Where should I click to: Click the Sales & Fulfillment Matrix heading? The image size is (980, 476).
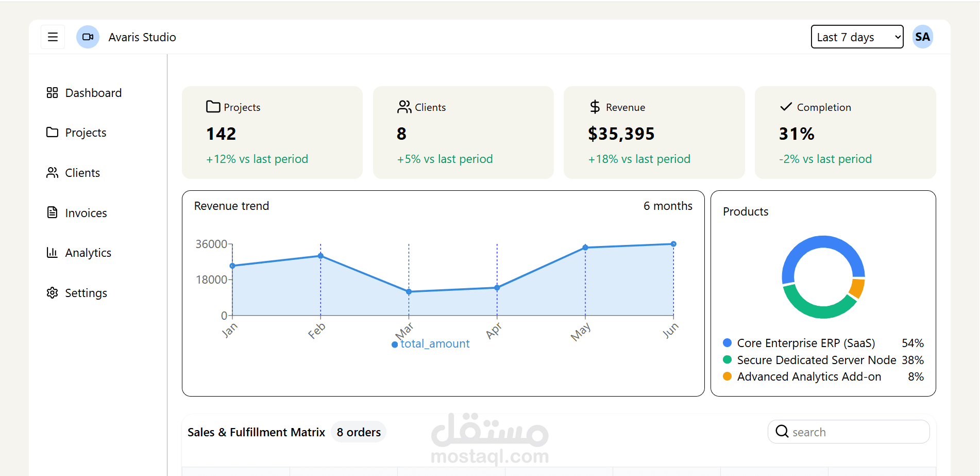pyautogui.click(x=256, y=432)
